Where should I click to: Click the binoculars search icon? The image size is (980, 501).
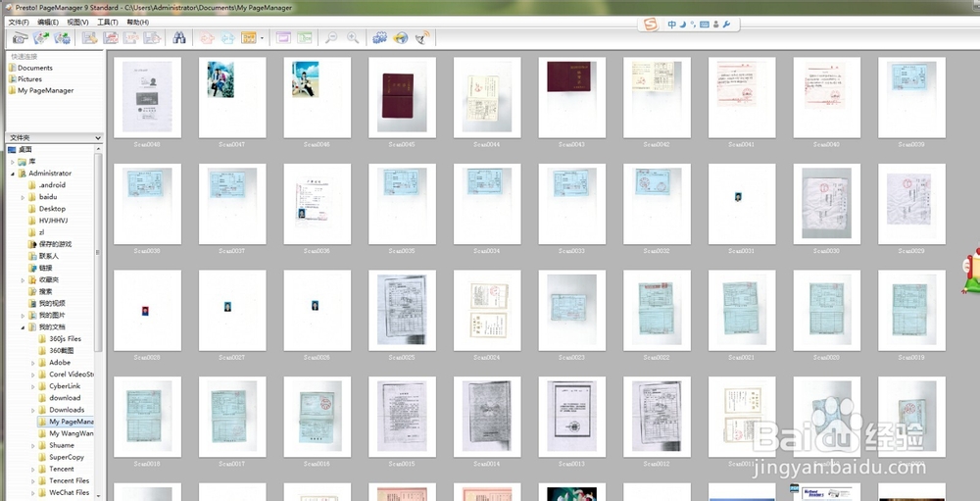(x=179, y=38)
